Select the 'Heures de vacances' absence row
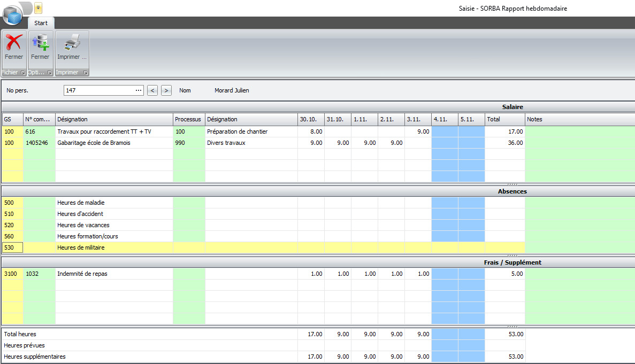This screenshot has width=635, height=364. [x=114, y=225]
